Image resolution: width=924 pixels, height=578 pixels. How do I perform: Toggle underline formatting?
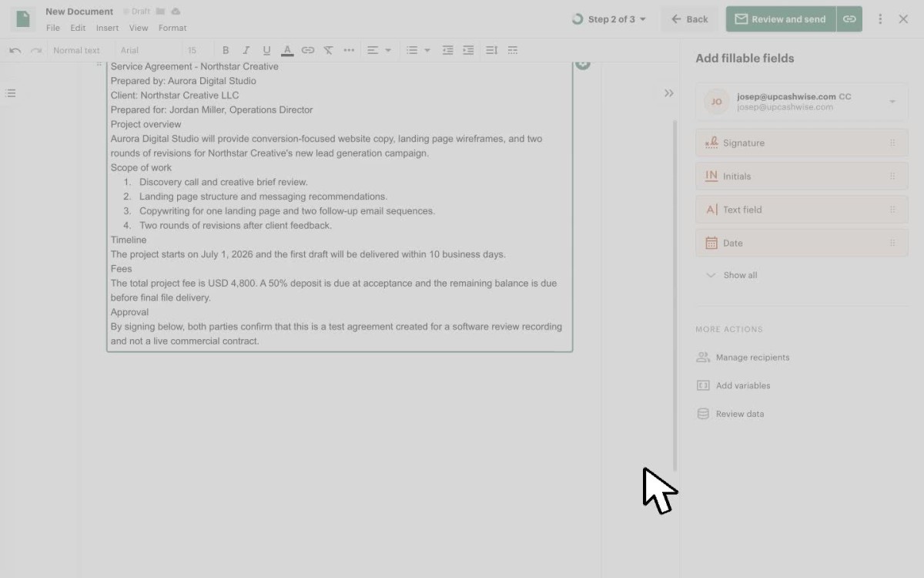coord(266,50)
